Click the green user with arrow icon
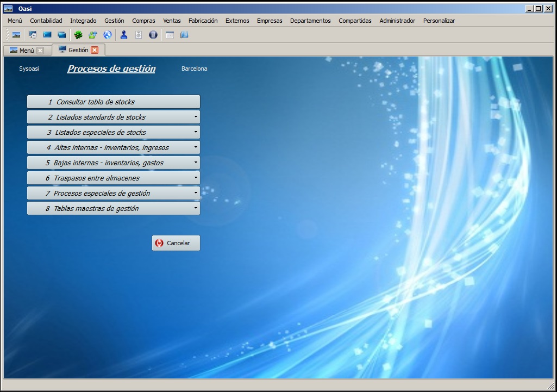 click(93, 35)
